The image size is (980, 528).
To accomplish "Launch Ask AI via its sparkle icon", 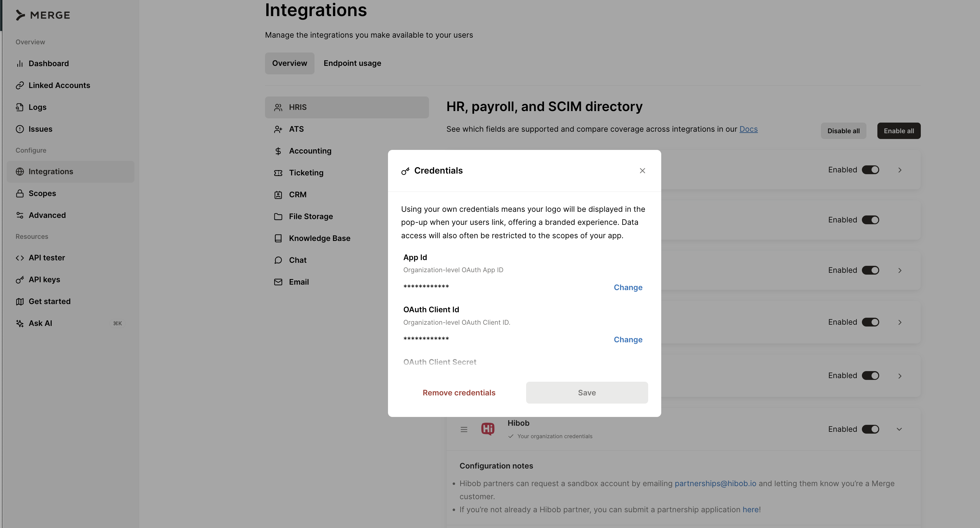I will (20, 323).
